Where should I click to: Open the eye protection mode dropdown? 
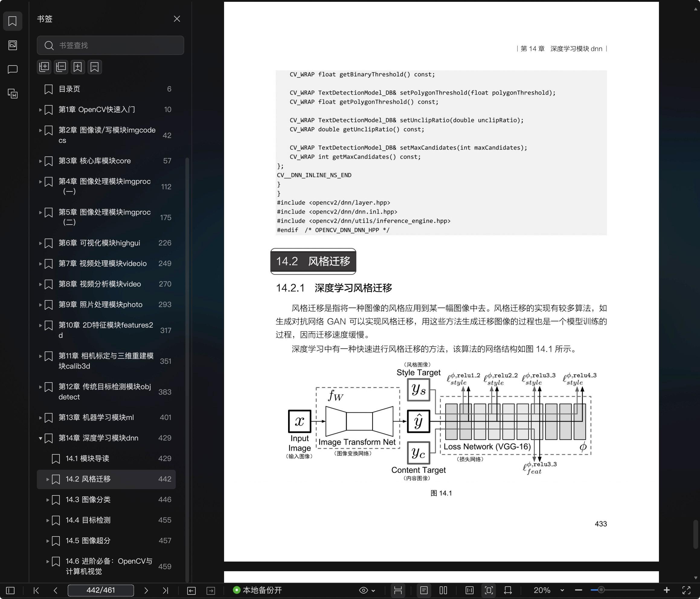coord(367,590)
